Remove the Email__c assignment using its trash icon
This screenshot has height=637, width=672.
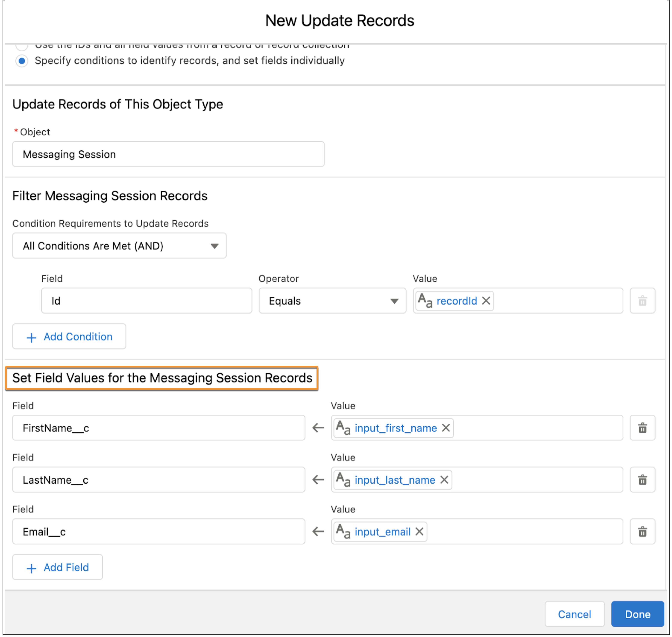[642, 531]
